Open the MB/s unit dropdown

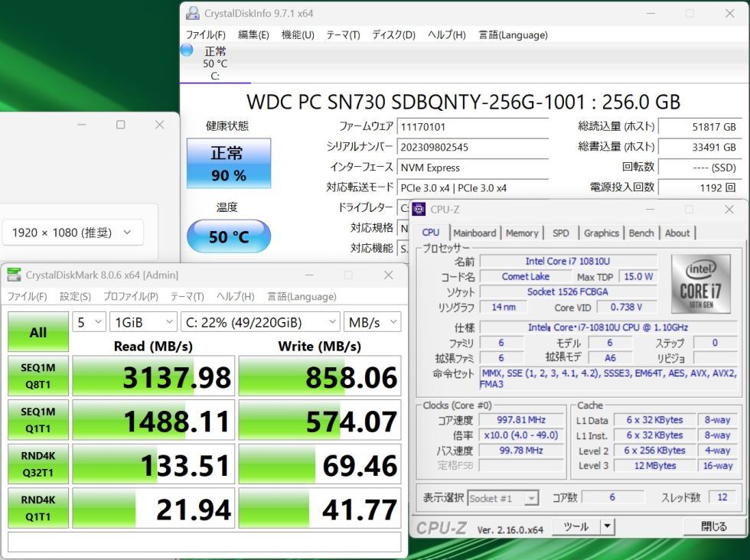click(373, 322)
